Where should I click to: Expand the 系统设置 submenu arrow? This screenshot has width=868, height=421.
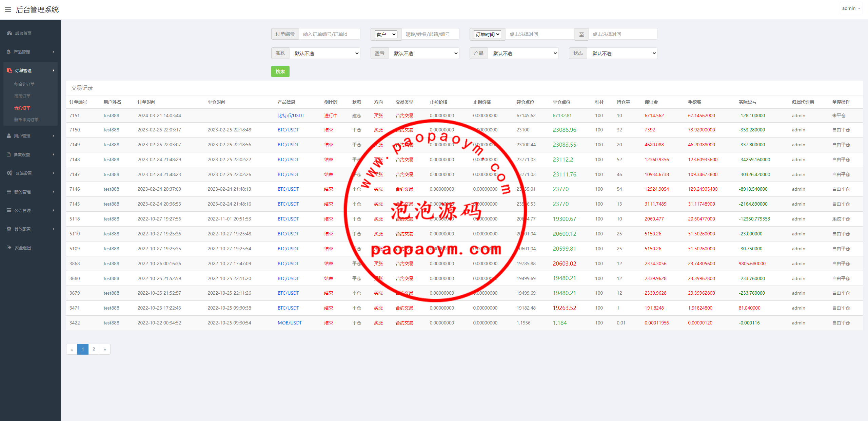(x=54, y=173)
